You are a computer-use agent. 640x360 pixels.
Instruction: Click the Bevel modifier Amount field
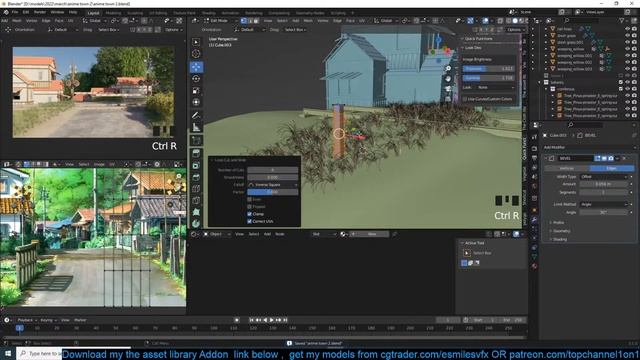click(x=604, y=184)
